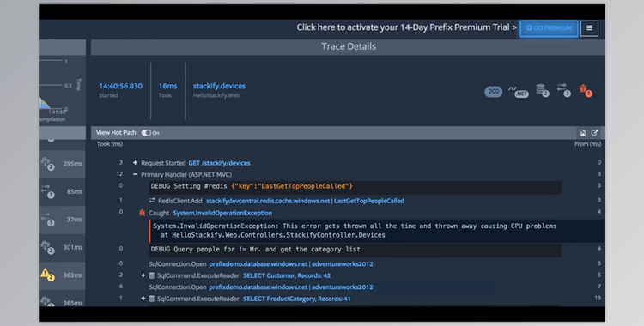The image size is (644, 326).
Task: Click the arrows icon on 85ms row
Action: (x=47, y=191)
